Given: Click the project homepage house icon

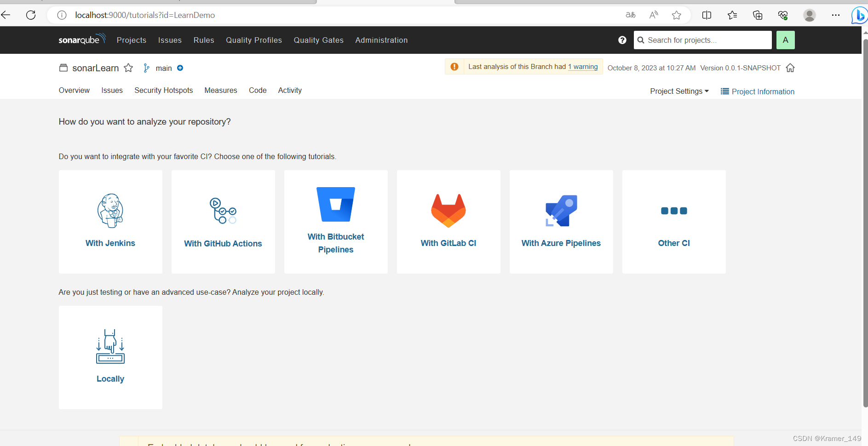Looking at the screenshot, I should (x=790, y=68).
